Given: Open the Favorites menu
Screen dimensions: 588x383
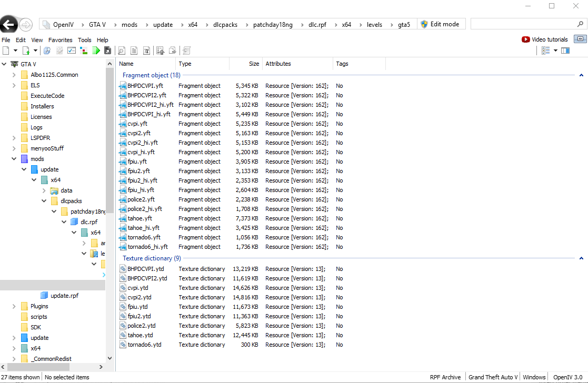Looking at the screenshot, I should click(61, 40).
